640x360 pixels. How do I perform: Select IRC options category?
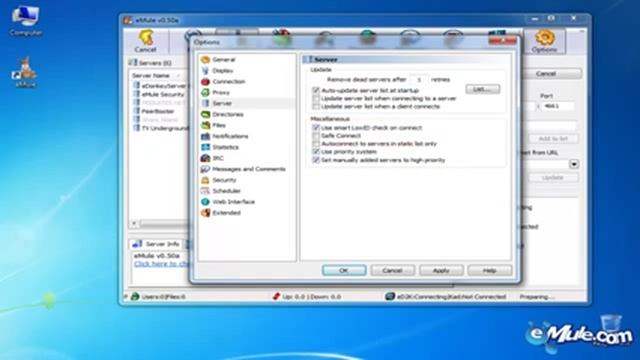pos(218,158)
